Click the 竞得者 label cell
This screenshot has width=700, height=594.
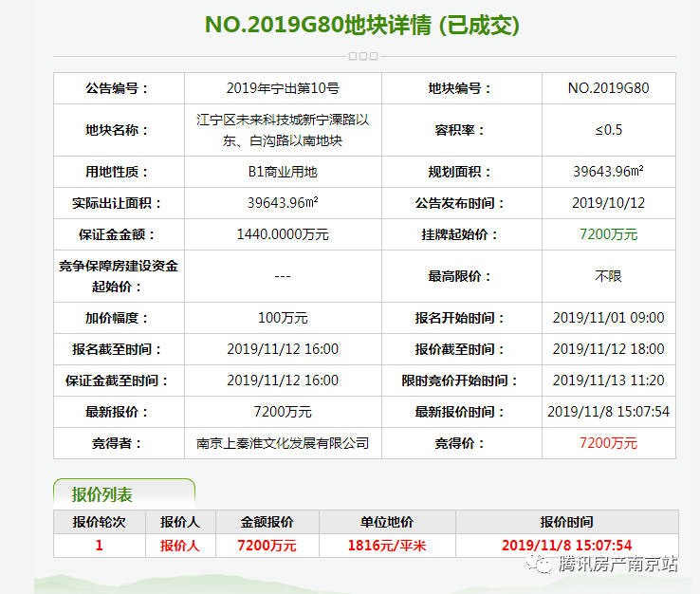click(119, 443)
